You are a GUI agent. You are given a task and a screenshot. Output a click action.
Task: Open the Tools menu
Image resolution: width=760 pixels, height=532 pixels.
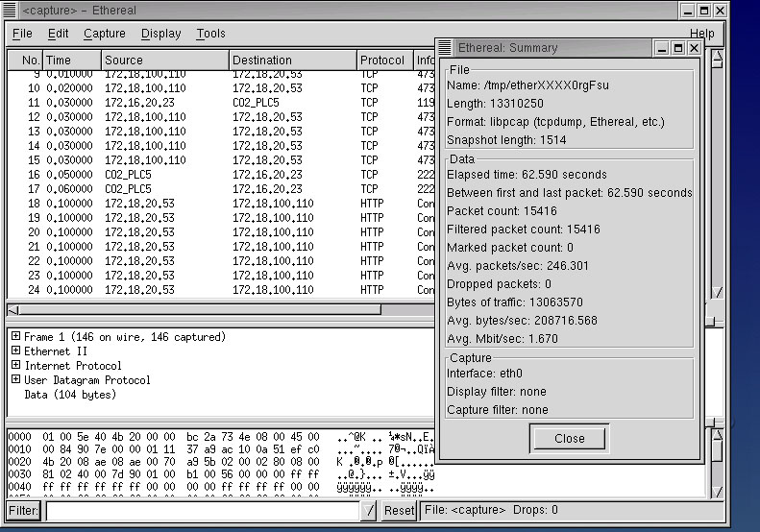(x=210, y=34)
